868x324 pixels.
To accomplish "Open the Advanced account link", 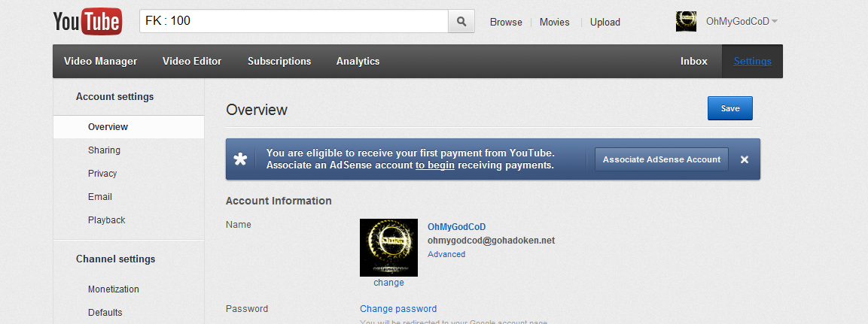I will tap(446, 254).
